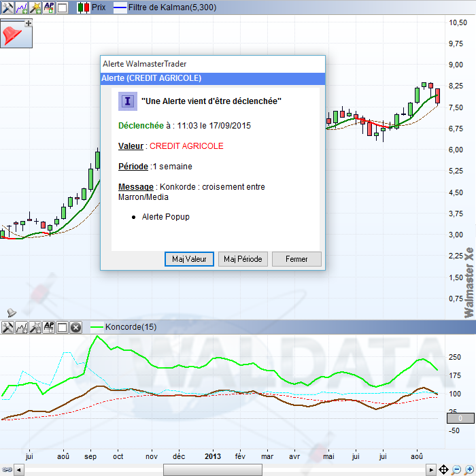Viewport: 476px width, 476px height.
Task: Click the '1 semaine' period text
Action: pos(173,167)
